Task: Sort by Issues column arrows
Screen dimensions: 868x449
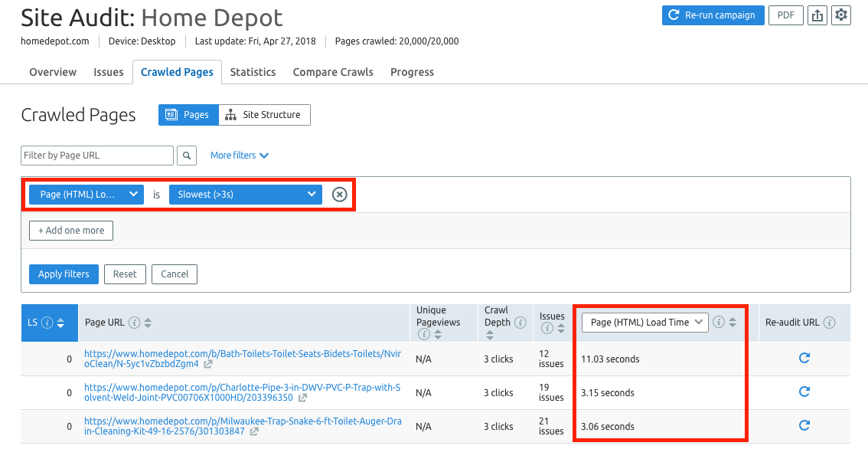Action: (561, 328)
